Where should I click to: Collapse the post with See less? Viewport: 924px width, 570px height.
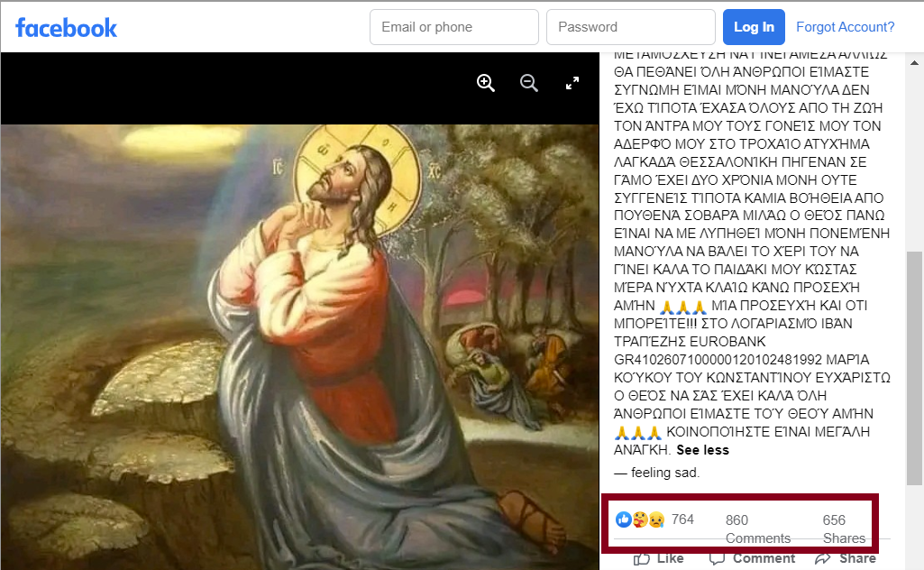(x=702, y=450)
